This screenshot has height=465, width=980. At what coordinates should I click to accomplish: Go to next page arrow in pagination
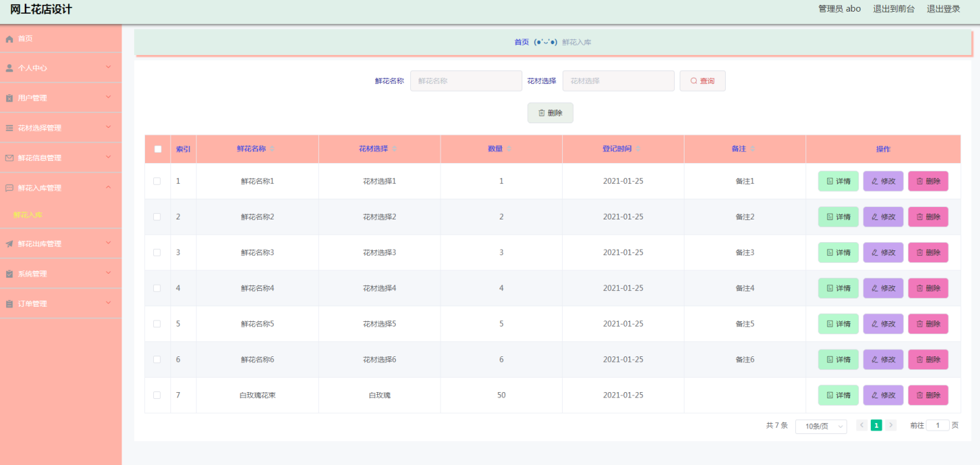pyautogui.click(x=891, y=425)
